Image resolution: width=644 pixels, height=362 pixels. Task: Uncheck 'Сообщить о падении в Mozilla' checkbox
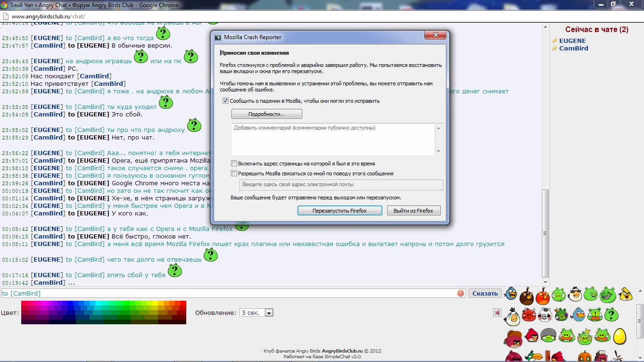[x=225, y=101]
